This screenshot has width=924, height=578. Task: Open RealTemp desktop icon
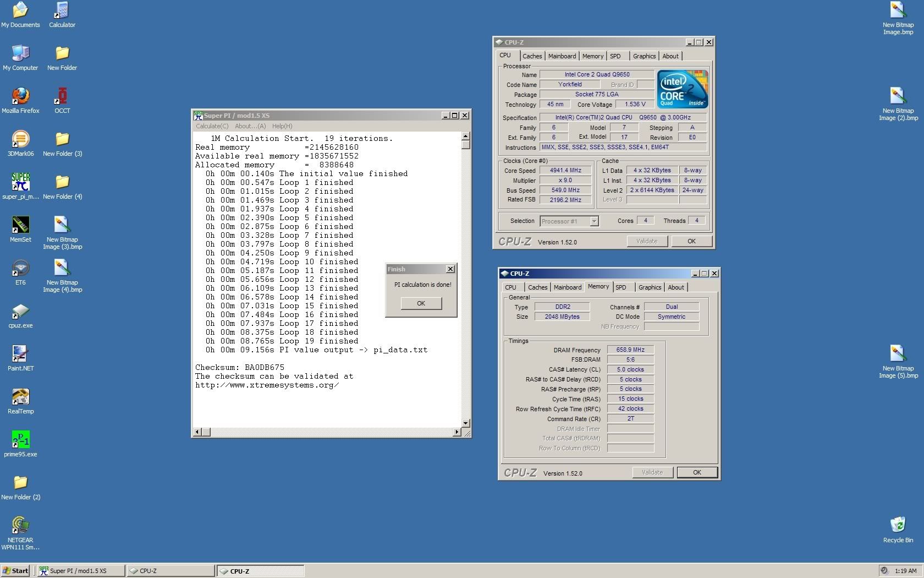coord(20,401)
